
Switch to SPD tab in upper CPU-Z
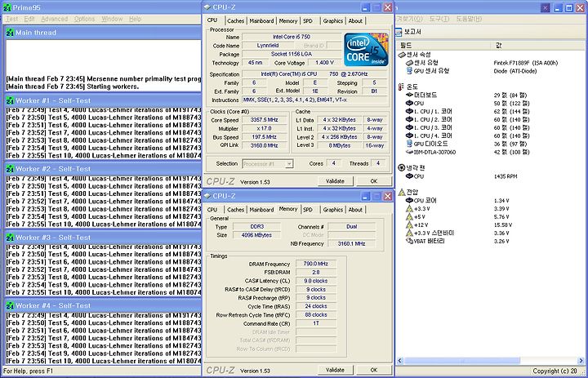click(308, 21)
